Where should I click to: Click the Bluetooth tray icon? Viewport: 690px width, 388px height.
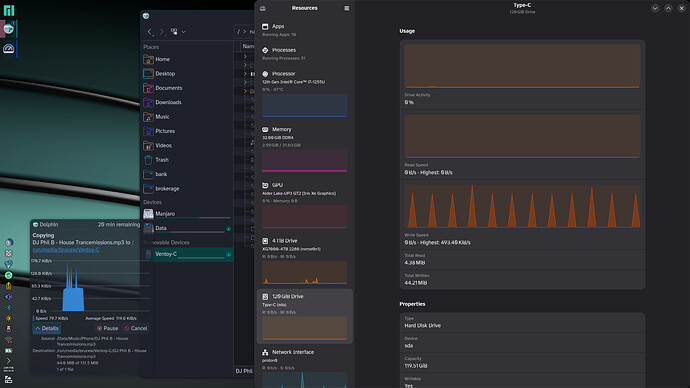pyautogui.click(x=9, y=307)
